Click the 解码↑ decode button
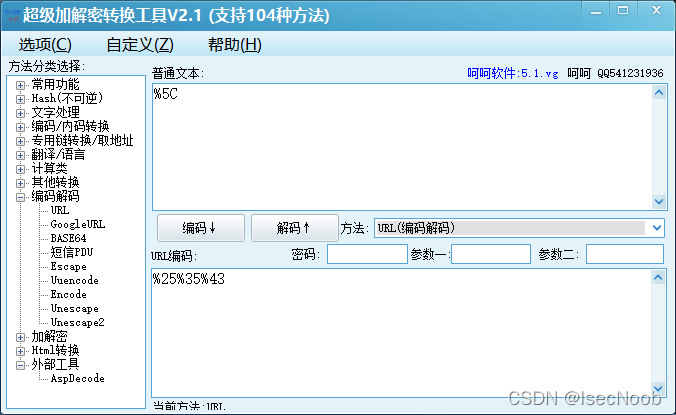Image resolution: width=676 pixels, height=415 pixels. [295, 228]
